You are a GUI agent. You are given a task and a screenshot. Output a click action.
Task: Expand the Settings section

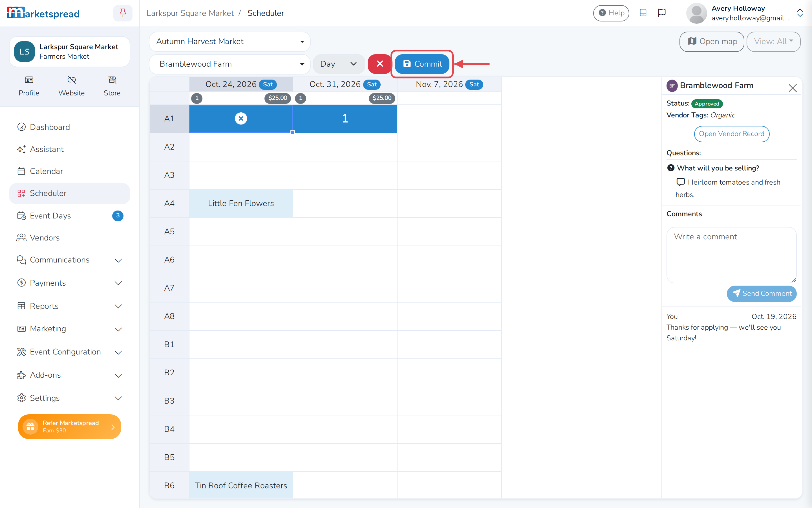tap(69, 398)
